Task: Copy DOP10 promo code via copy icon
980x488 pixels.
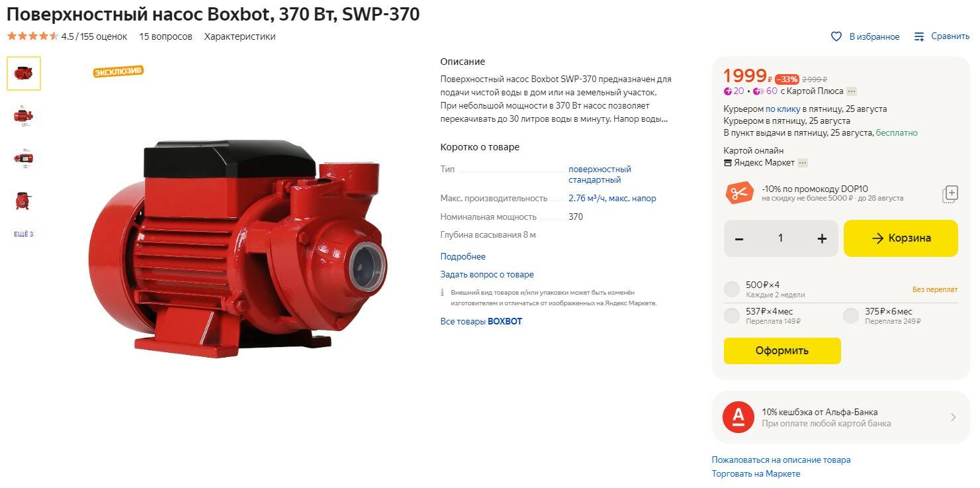Action: tap(950, 194)
